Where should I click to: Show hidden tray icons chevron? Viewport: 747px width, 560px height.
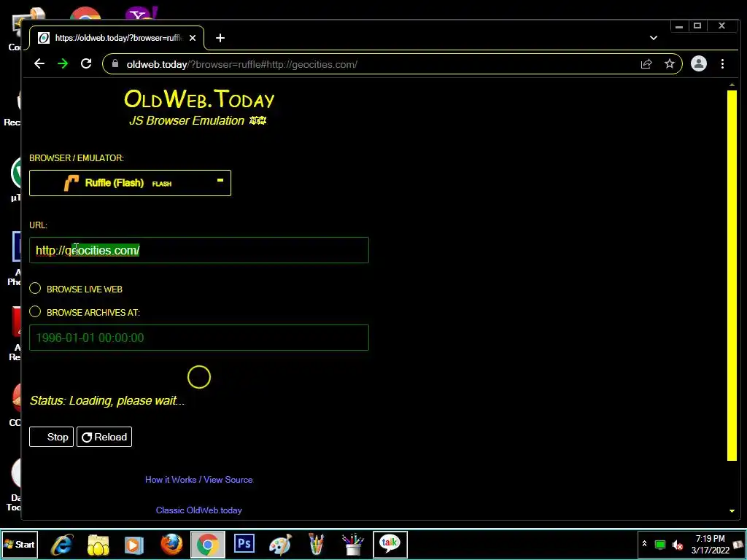[645, 544]
